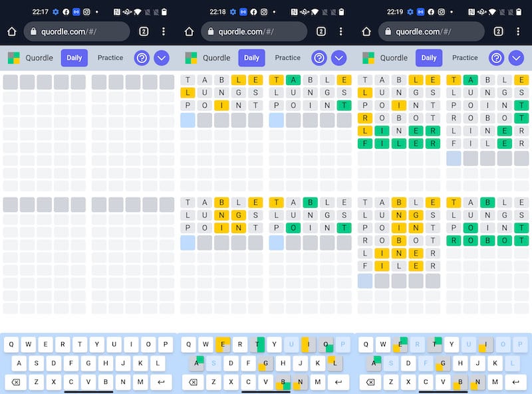Select the Daily tab in right phone
Viewport: 532px width, 394px height.
point(429,58)
